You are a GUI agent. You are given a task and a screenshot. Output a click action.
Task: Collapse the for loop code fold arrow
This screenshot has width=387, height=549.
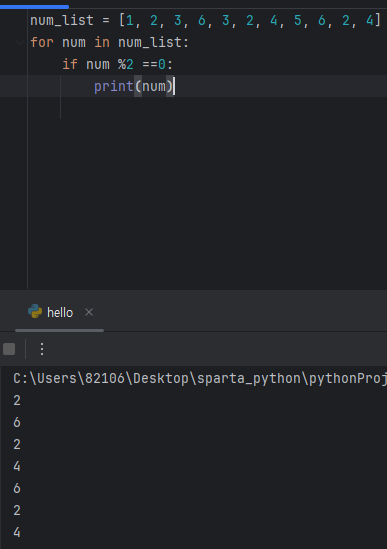20,43
